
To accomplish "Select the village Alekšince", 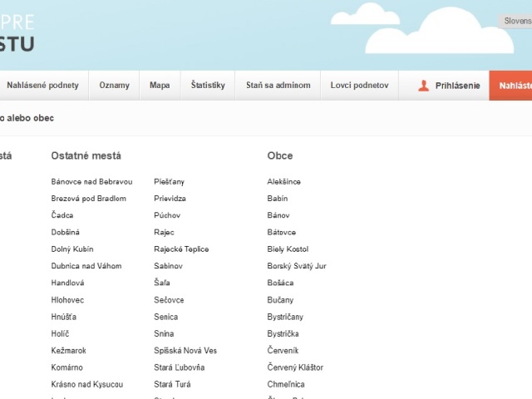I will (284, 182).
